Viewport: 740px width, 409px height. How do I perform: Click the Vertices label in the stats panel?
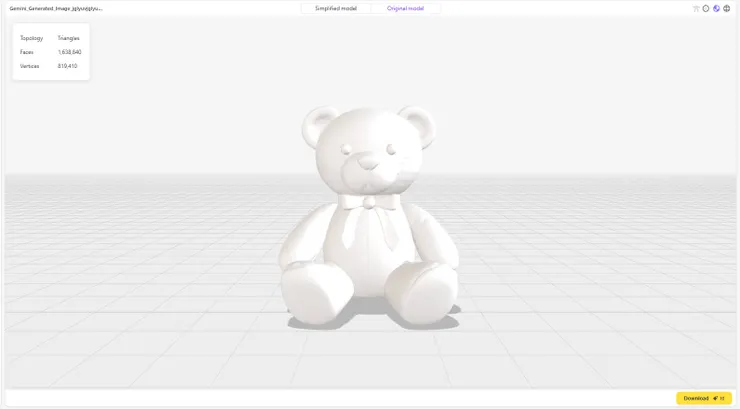[29, 66]
